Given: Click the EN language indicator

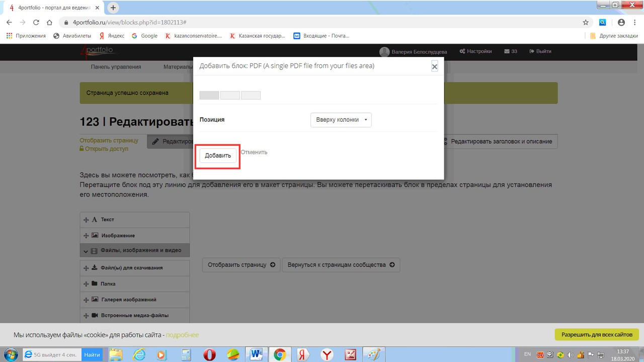Looking at the screenshot, I should (527, 354).
